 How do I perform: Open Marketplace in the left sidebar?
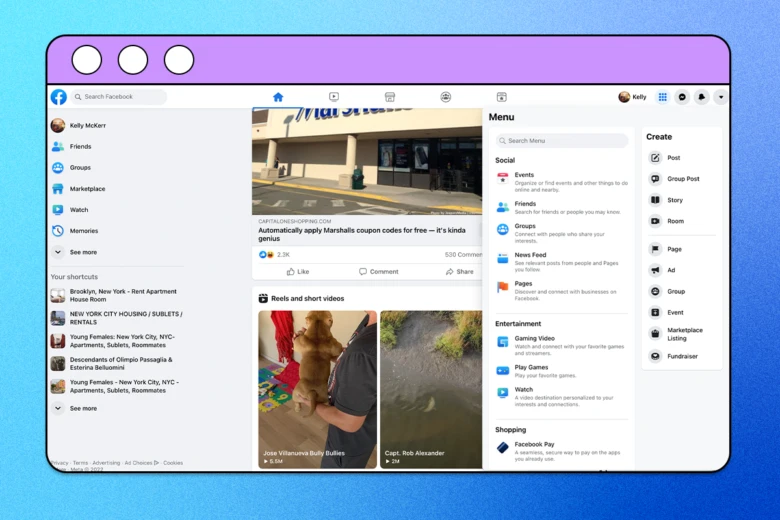pyautogui.click(x=78, y=189)
